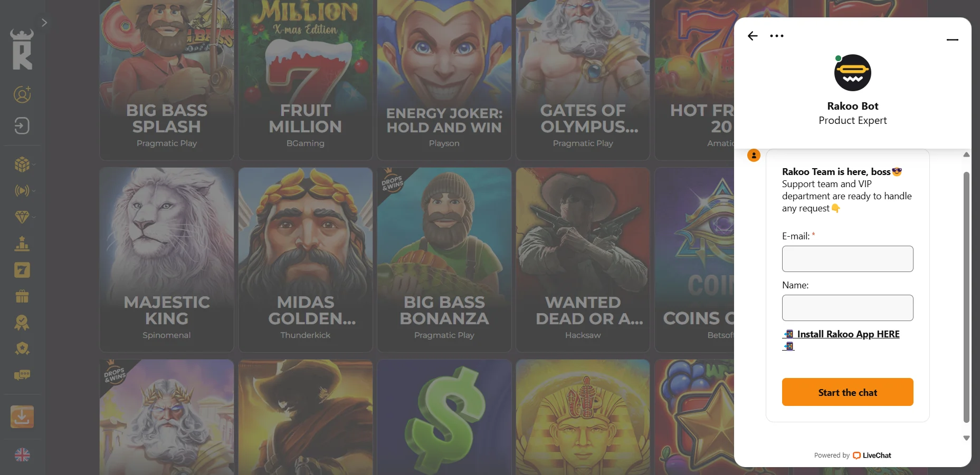Focus the E-mail input field
Screen dimensions: 980x475
[848, 259]
